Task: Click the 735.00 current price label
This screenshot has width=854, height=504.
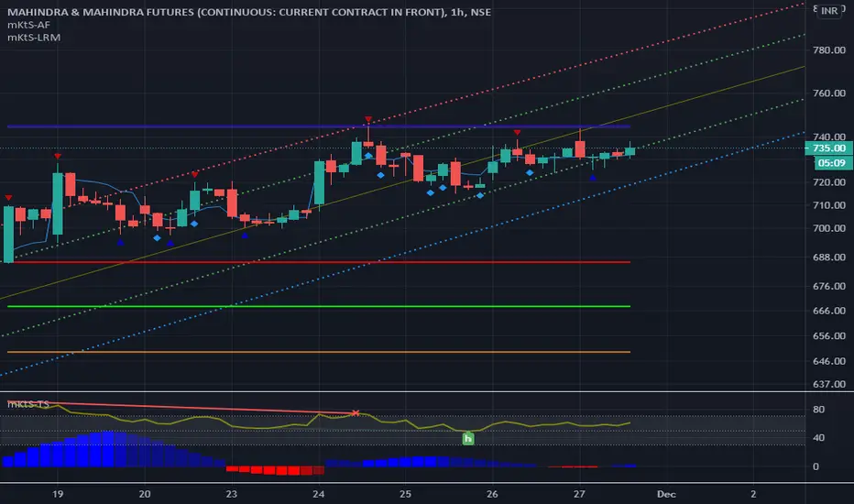Action: [828, 148]
